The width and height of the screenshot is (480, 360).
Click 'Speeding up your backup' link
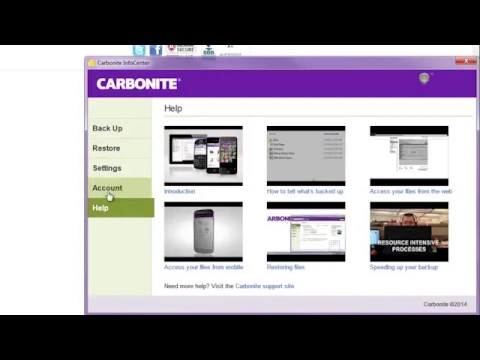[x=404, y=267]
